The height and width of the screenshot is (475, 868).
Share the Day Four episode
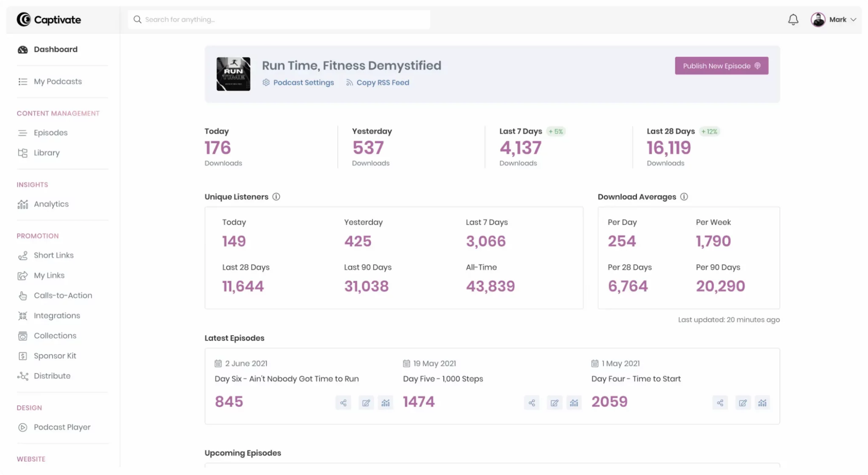click(720, 403)
